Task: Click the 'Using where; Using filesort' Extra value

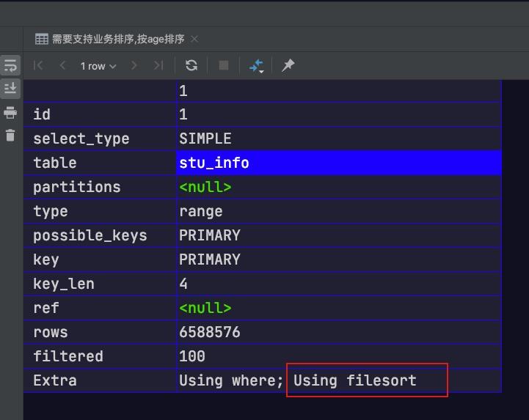Action: (297, 380)
